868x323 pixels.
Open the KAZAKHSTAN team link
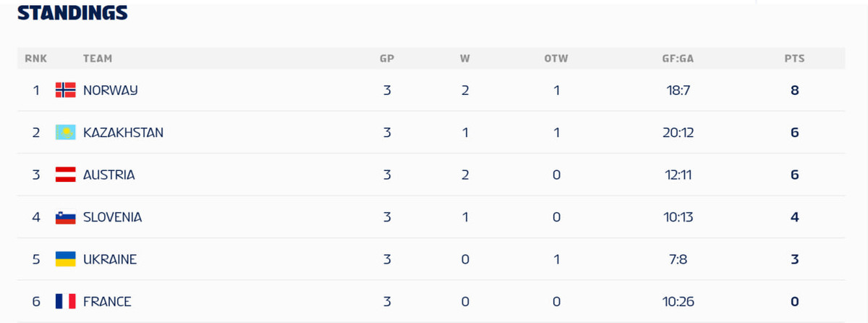pyautogui.click(x=123, y=133)
